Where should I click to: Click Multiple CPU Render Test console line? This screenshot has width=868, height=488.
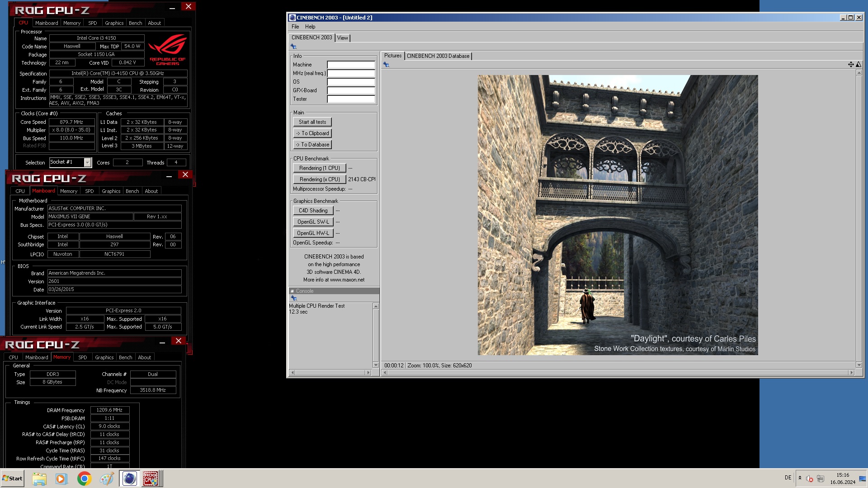pos(317,306)
